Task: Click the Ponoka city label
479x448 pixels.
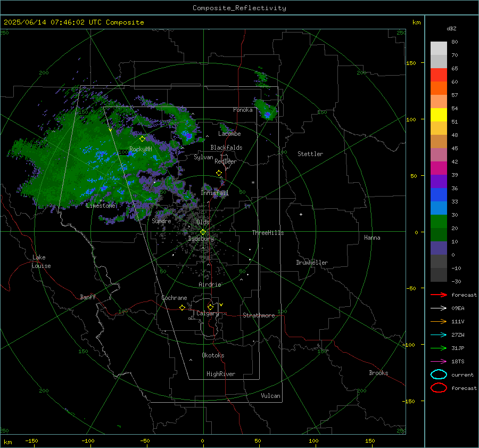Action: coord(243,110)
